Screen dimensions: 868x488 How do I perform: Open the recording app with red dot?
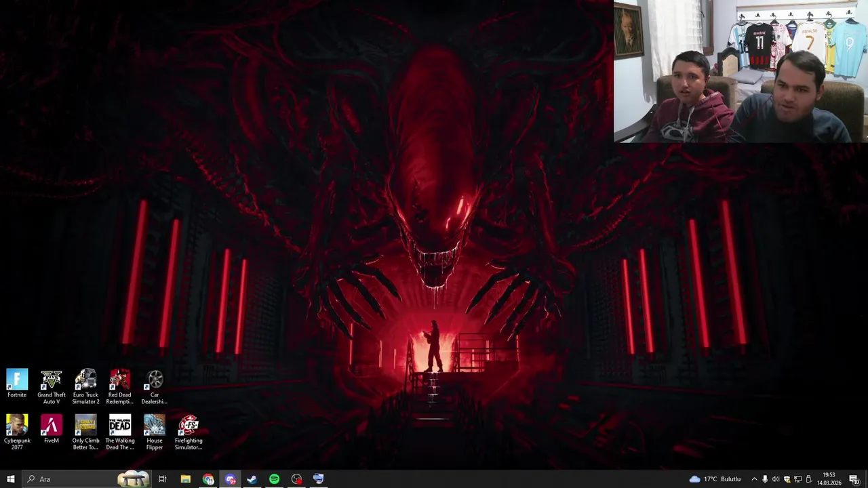tap(296, 479)
